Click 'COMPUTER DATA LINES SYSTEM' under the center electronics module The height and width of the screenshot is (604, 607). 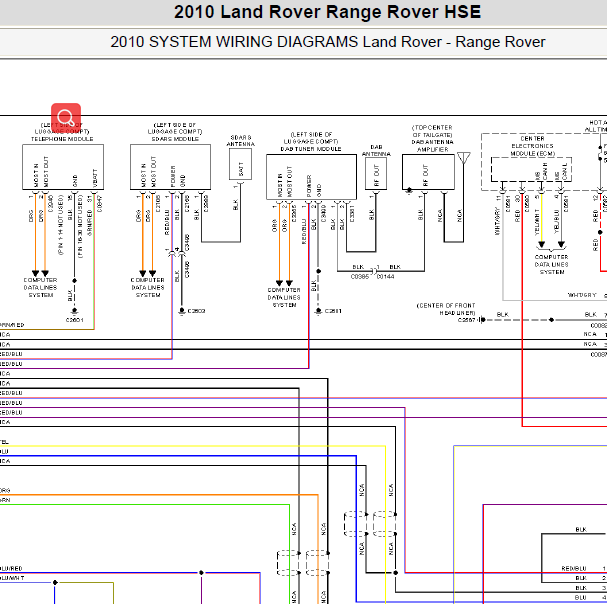click(551, 264)
